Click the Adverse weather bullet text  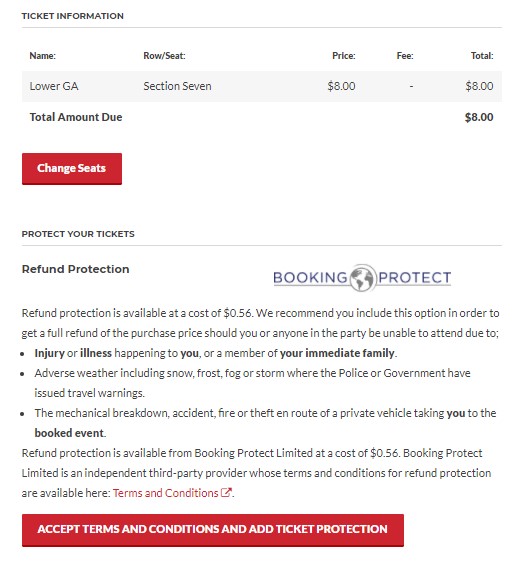(253, 383)
